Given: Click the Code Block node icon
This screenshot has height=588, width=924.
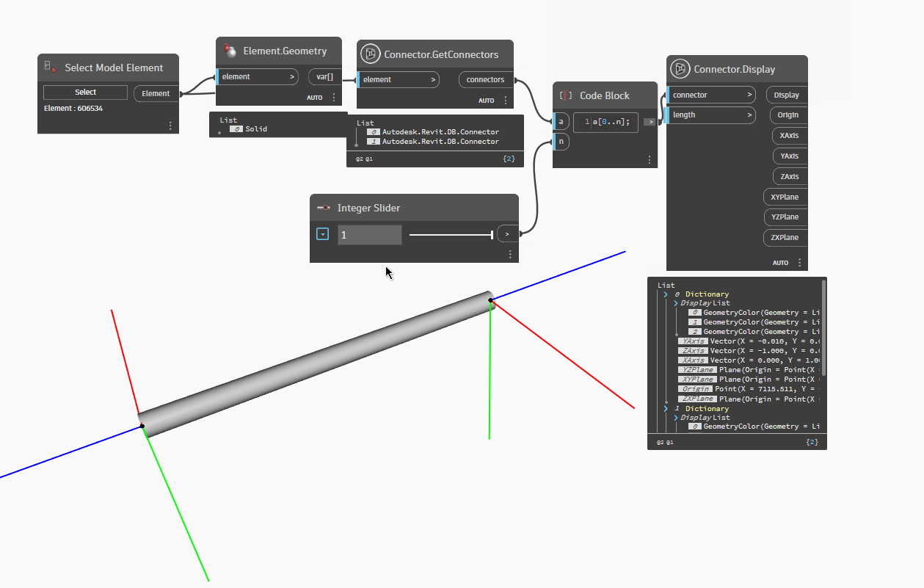Looking at the screenshot, I should coord(566,95).
